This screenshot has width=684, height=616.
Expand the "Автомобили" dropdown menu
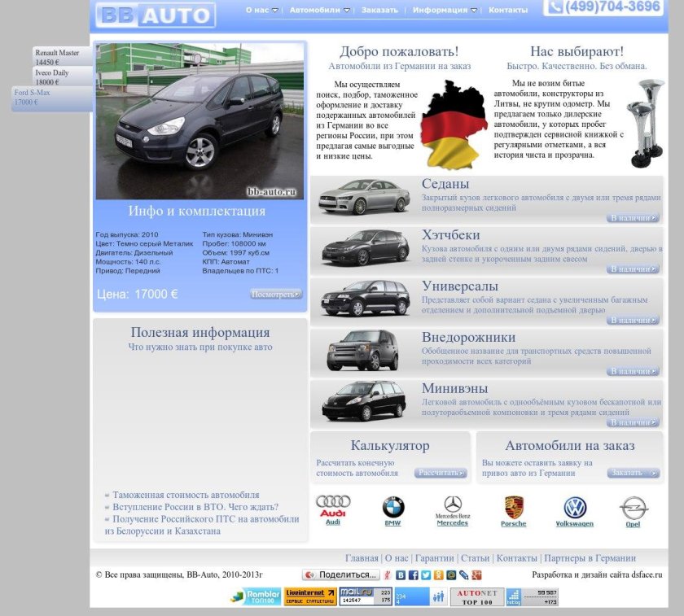tap(320, 11)
